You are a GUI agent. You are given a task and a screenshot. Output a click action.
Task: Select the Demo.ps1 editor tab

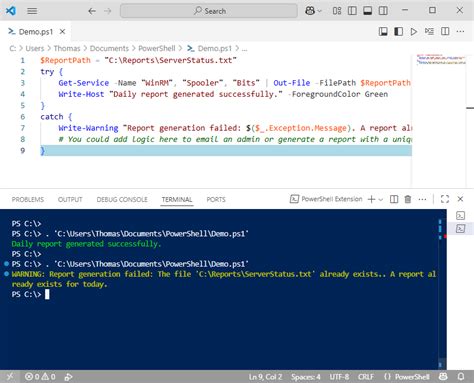35,32
